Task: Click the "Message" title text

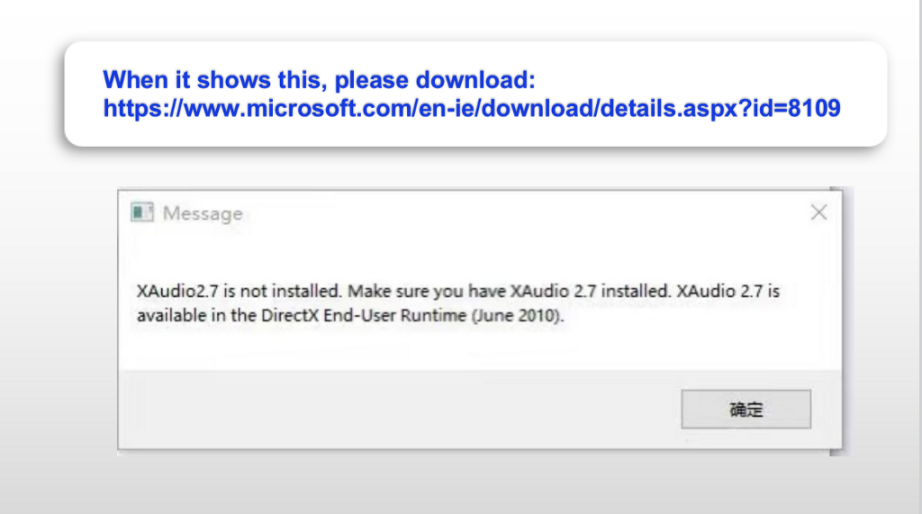Action: pos(202,213)
